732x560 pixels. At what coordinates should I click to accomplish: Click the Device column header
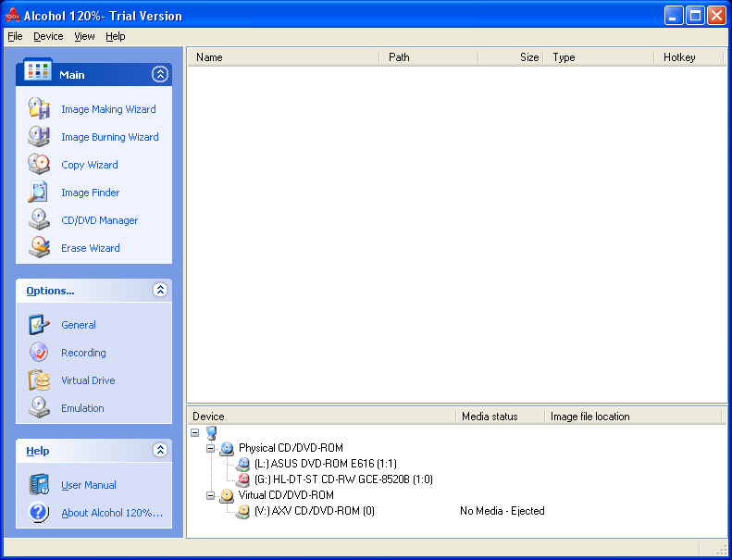pyautogui.click(x=322, y=417)
